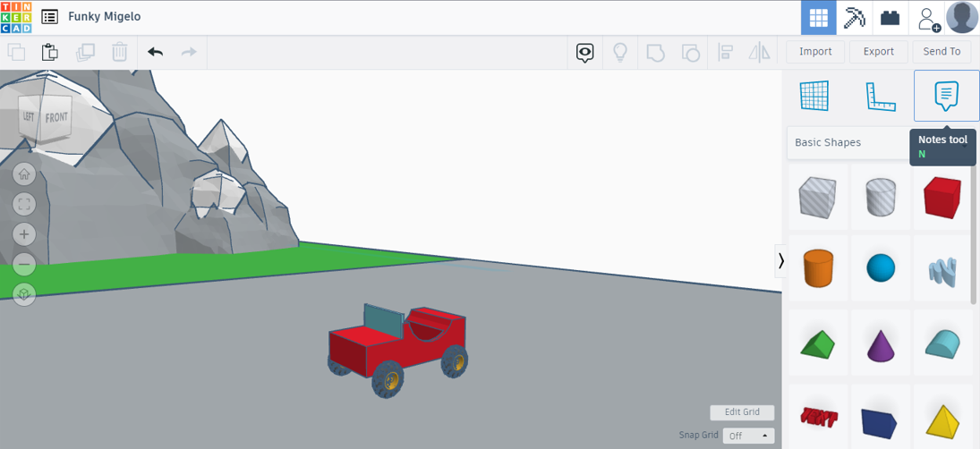This screenshot has width=980, height=449.
Task: Invite a collaborator with add-person icon
Action: pos(928,18)
